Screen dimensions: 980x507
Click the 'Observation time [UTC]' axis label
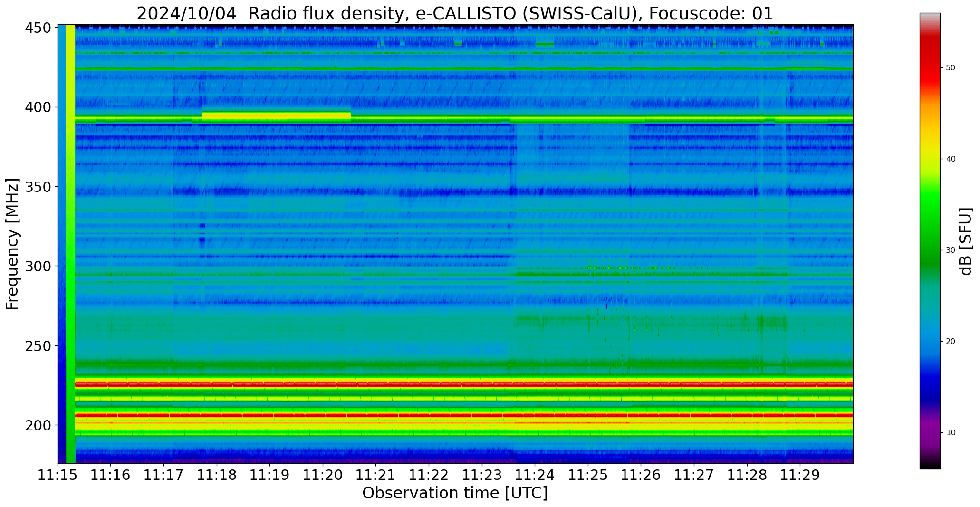pos(455,493)
